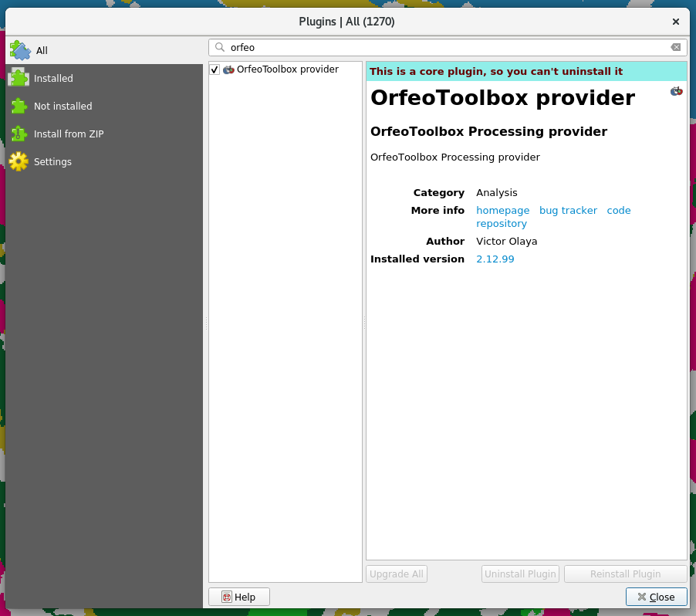
Task: Click the OrfeoToolbox logo in details panel
Action: click(x=676, y=91)
